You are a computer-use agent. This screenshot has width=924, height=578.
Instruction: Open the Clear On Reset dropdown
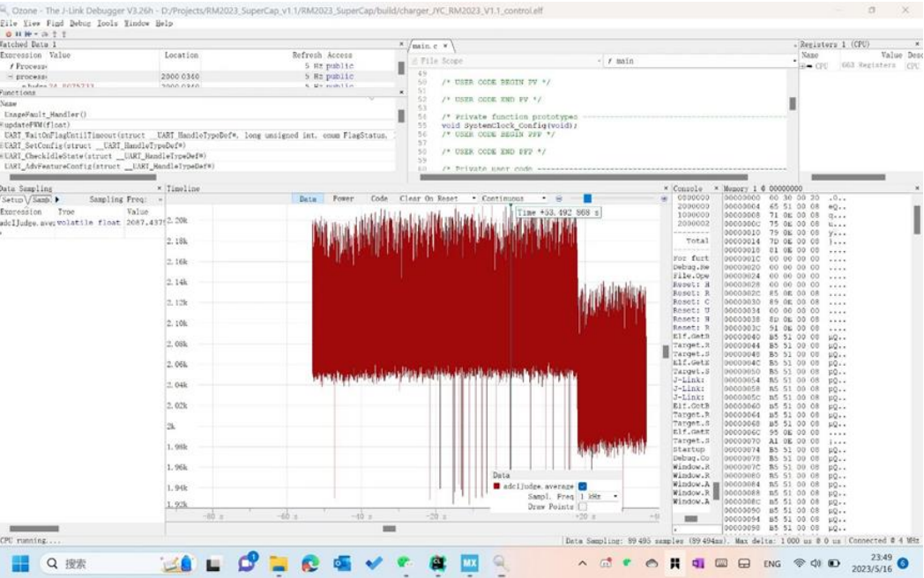point(437,199)
